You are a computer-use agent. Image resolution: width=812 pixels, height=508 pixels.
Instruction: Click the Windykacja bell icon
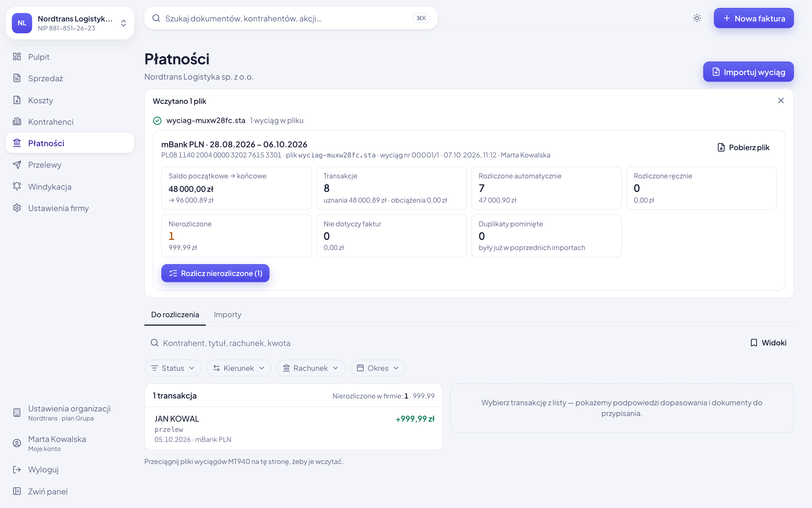(x=17, y=187)
